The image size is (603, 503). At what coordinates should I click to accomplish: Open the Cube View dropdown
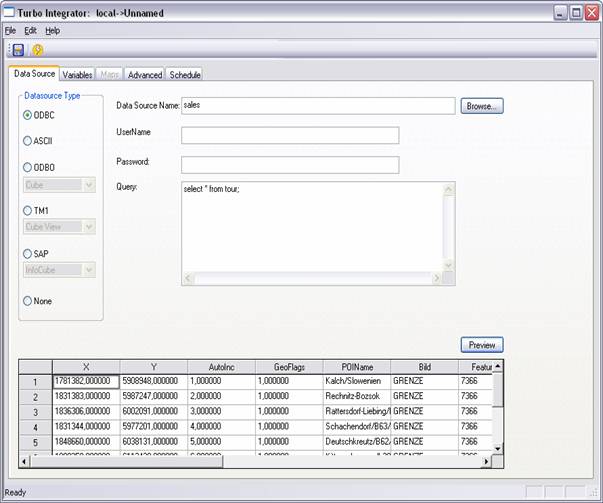click(89, 227)
